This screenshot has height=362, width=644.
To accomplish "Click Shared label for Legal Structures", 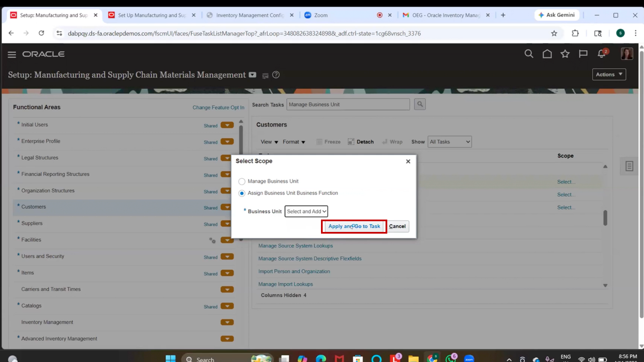I will click(211, 159).
